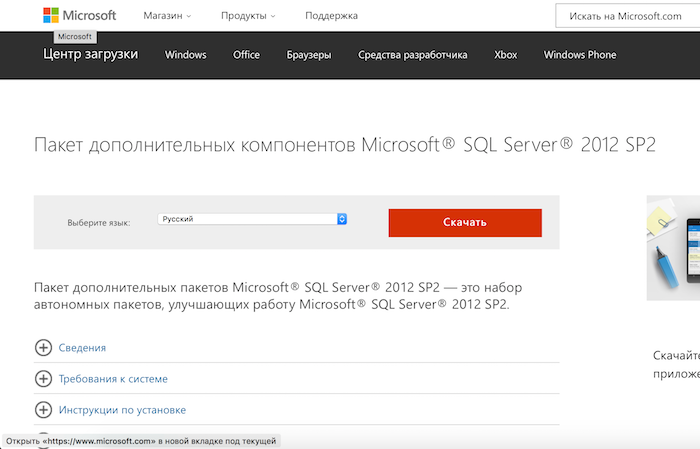Open the Продукты dropdown menu

[x=248, y=16]
